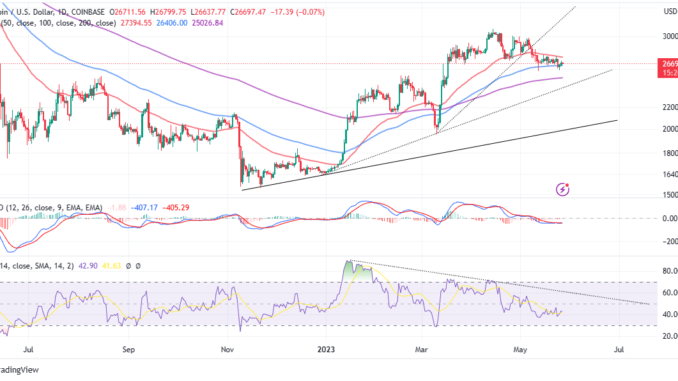Click the RSI value 42.90
This screenshot has height=381, width=678.
click(88, 266)
